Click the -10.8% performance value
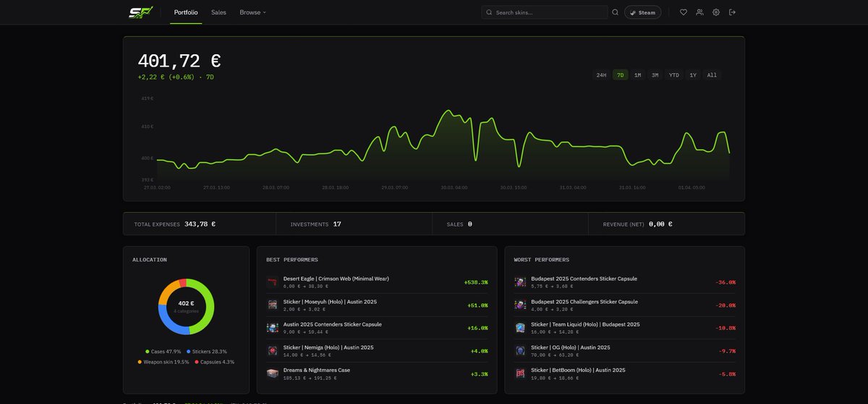The height and width of the screenshot is (404, 868). point(726,328)
